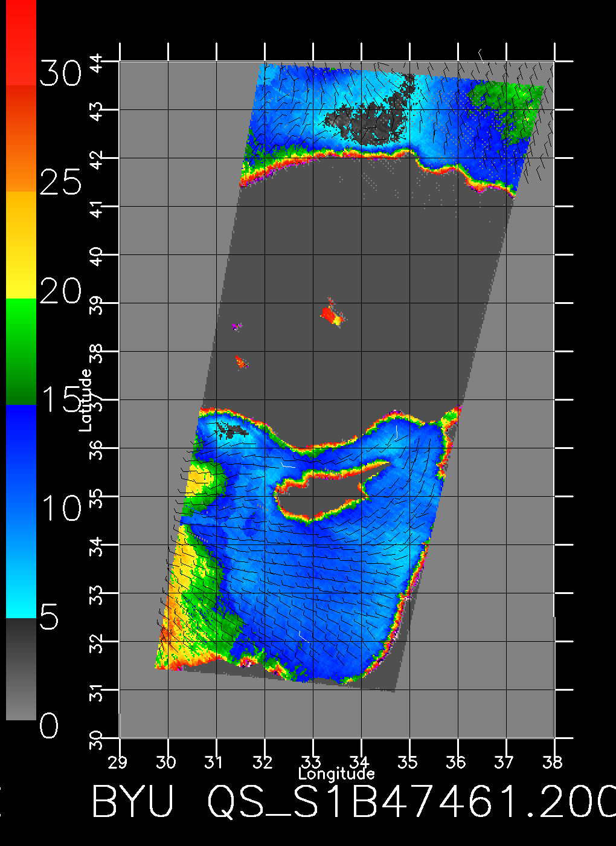Viewport: 616px width, 846px height.
Task: Click the blue-to-cyan segment of the color bar
Action: (21, 511)
